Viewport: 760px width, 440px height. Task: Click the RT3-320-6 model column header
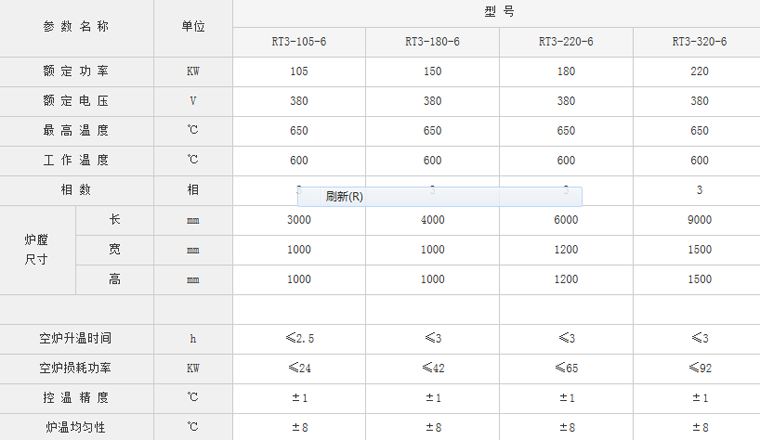pos(699,42)
